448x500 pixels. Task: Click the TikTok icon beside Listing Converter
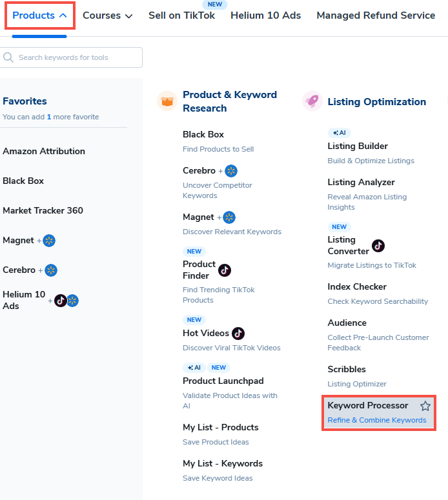[378, 246]
